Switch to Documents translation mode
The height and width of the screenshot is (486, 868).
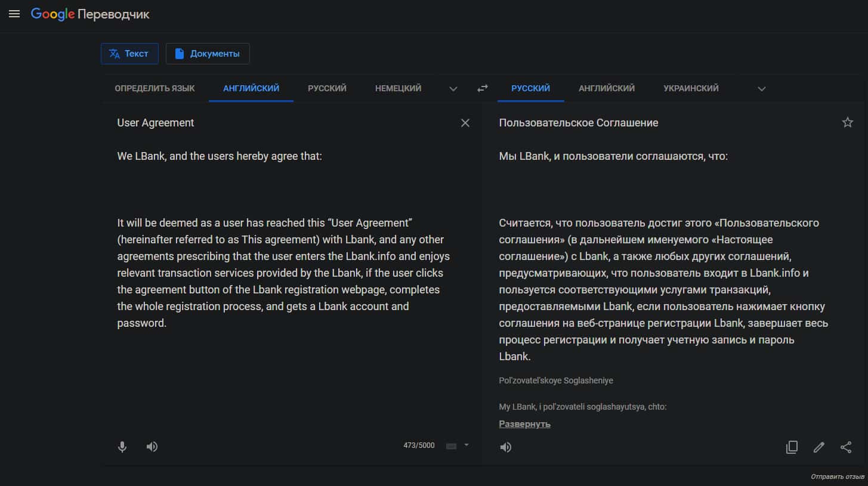click(208, 54)
